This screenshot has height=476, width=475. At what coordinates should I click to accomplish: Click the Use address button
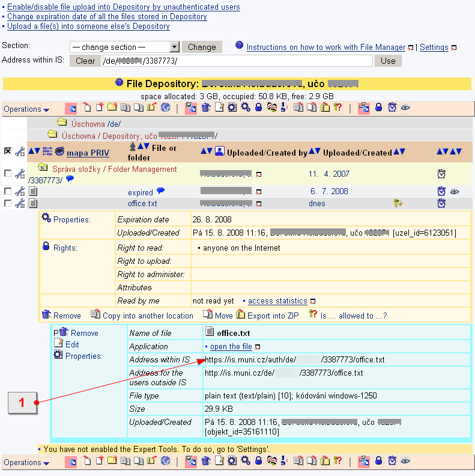click(388, 61)
